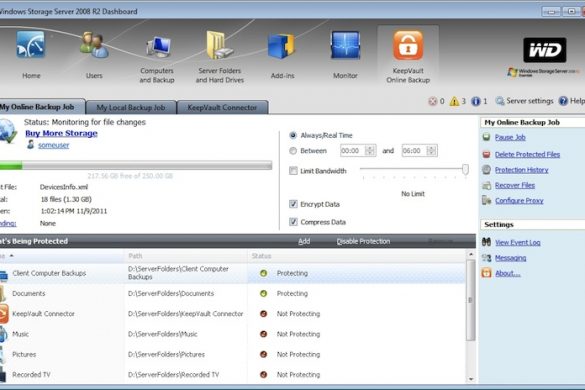Open the Configure Proxy link

519,201
